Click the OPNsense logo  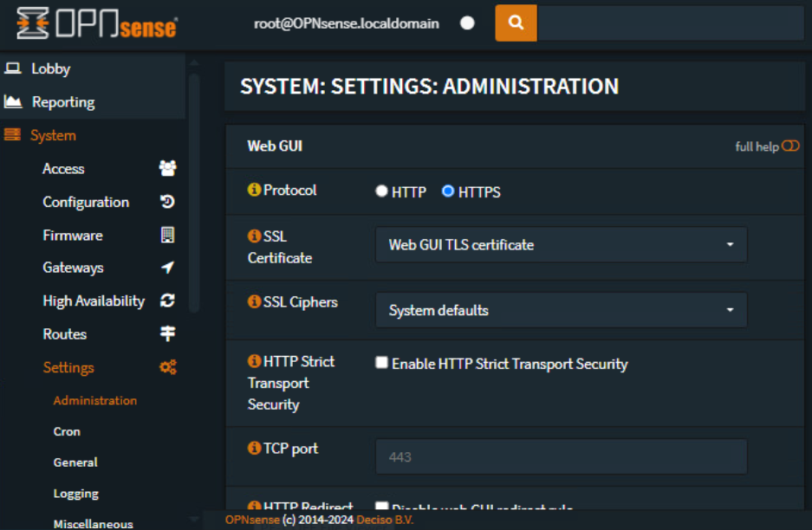pos(97,23)
